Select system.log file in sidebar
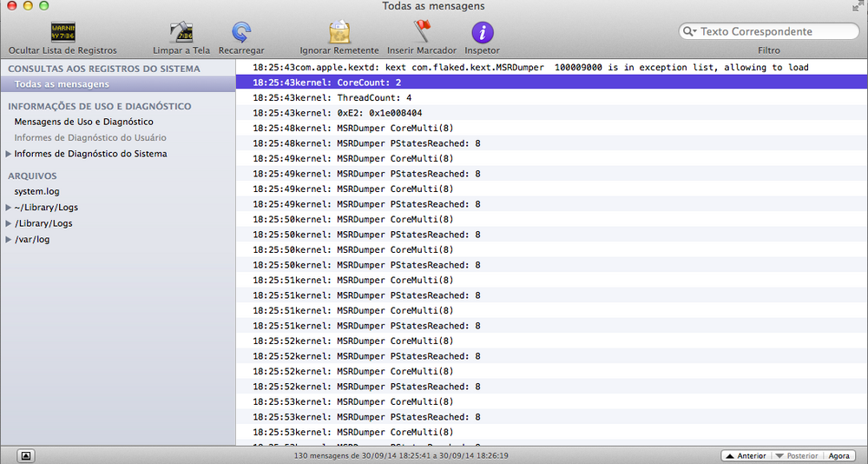Image resolution: width=868 pixels, height=464 pixels. coord(36,191)
